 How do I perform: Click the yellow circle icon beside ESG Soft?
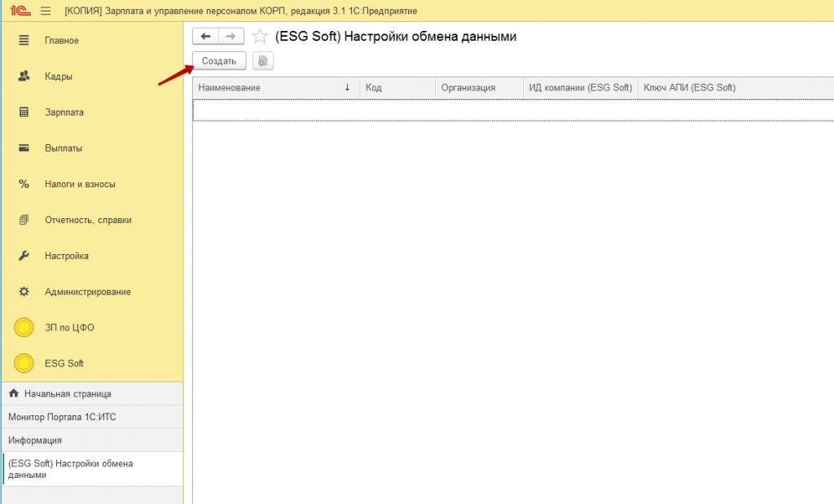pos(24,363)
